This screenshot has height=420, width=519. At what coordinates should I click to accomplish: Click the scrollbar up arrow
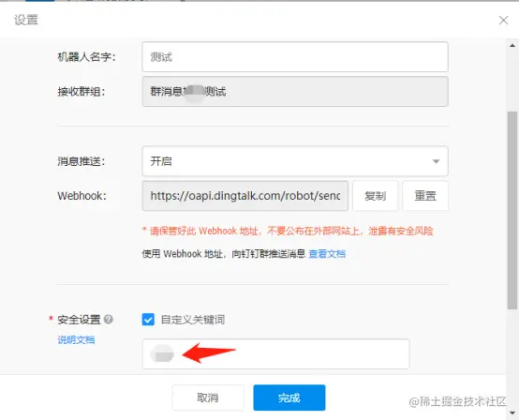click(x=512, y=45)
